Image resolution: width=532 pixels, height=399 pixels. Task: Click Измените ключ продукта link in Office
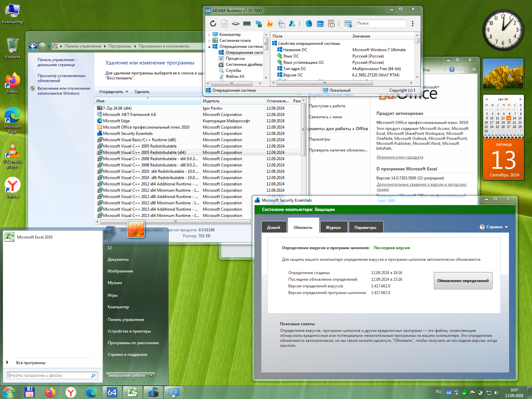pyautogui.click(x=400, y=157)
